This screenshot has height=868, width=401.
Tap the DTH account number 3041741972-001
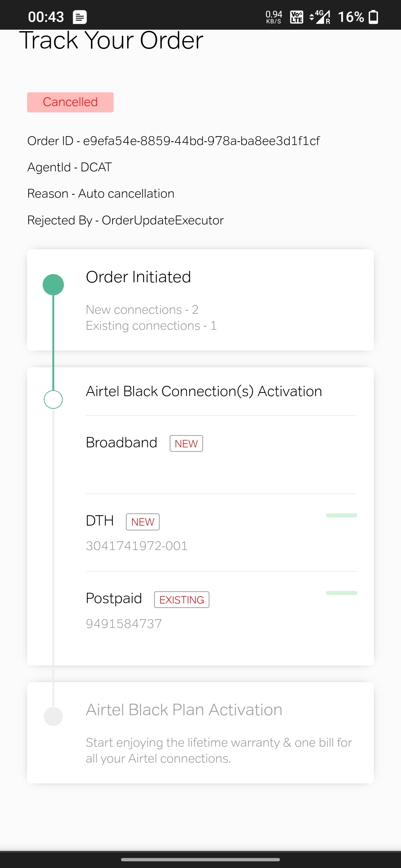tap(137, 546)
